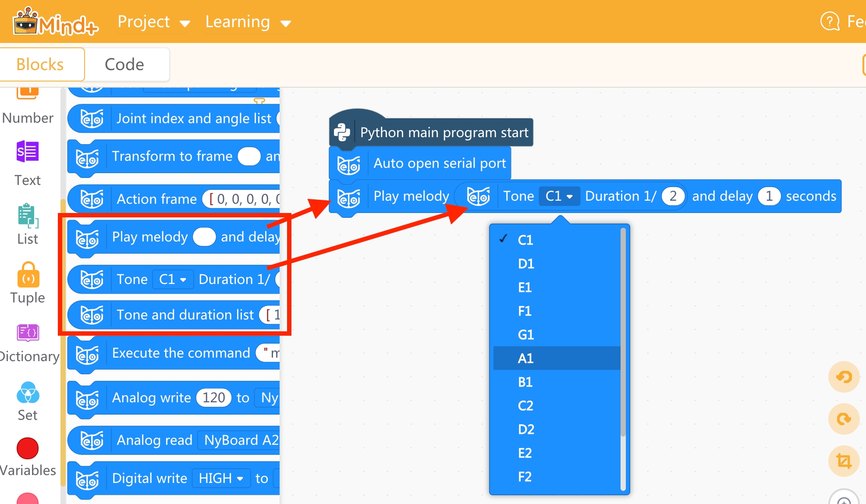Open the Variables category red circle
This screenshot has width=866, height=504.
27,448
